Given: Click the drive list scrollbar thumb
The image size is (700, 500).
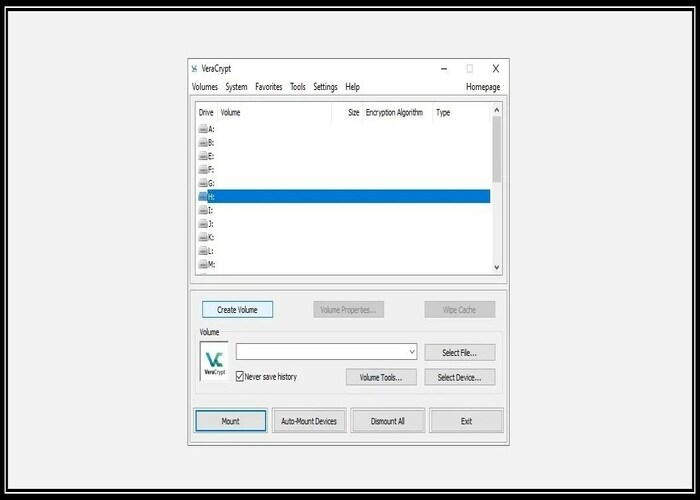Looking at the screenshot, I should pyautogui.click(x=496, y=149).
